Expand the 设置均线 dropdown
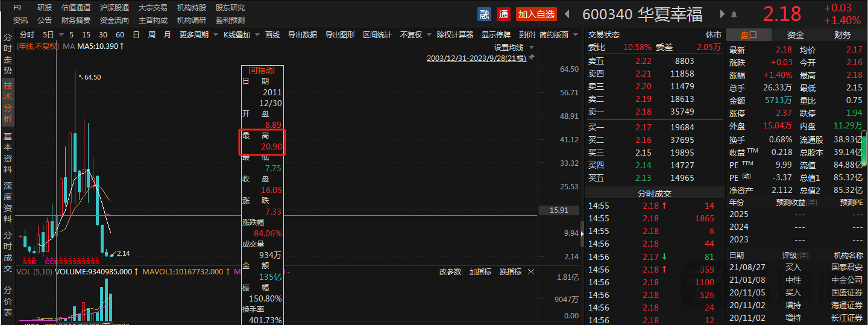The width and height of the screenshot is (868, 325). pos(512,47)
